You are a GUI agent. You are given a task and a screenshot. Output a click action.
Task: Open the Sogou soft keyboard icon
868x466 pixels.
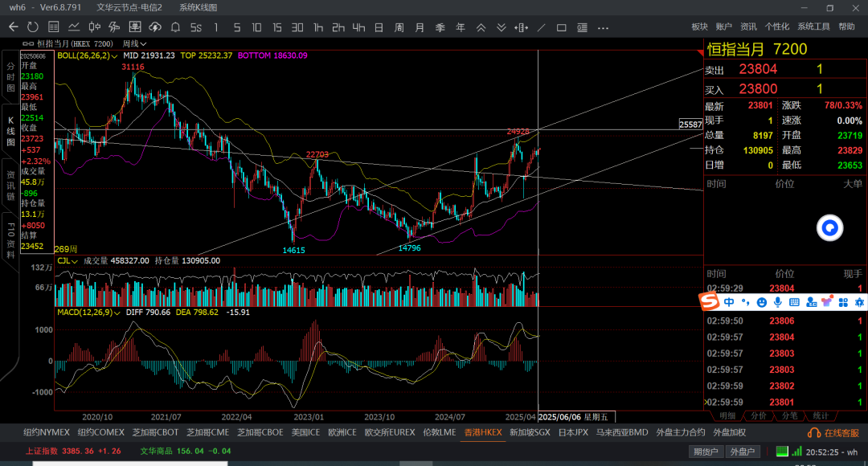coord(794,302)
